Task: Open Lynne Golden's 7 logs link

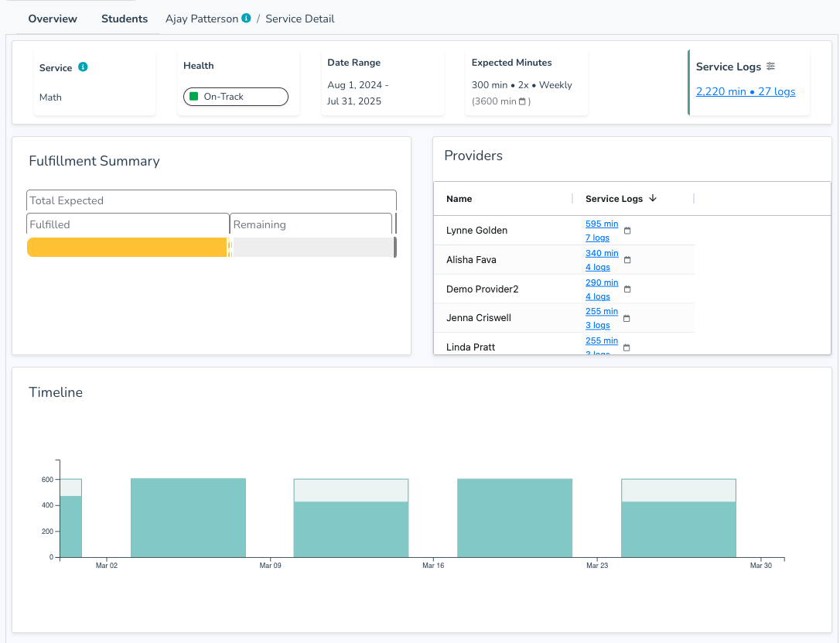Action: [x=597, y=238]
